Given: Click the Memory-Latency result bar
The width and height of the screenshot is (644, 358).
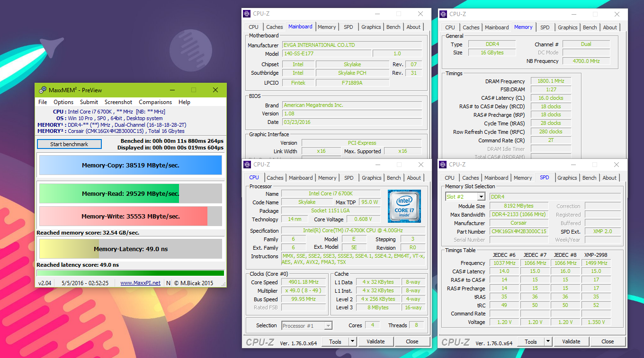Looking at the screenshot, I should pyautogui.click(x=131, y=249).
